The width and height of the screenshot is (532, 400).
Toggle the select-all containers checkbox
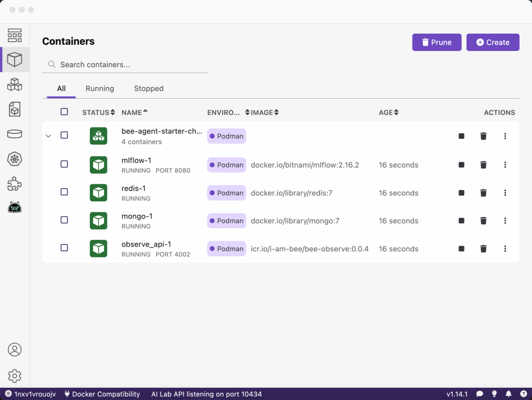click(x=64, y=112)
